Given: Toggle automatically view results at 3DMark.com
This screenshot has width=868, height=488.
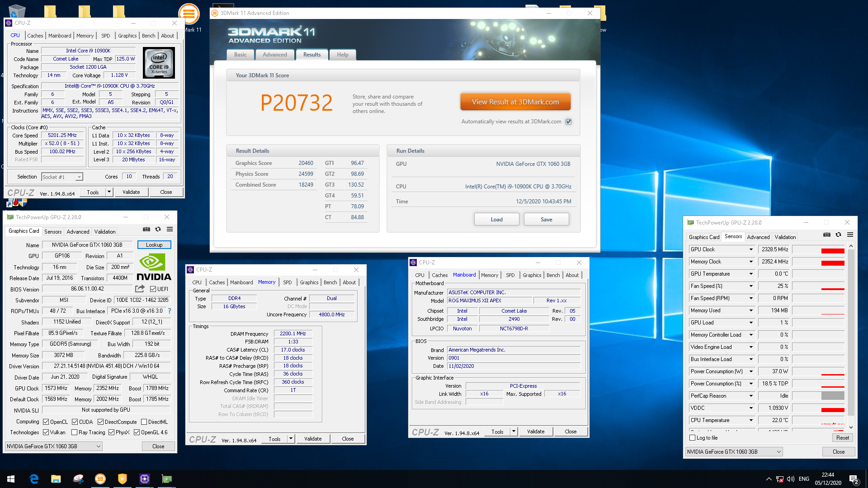Looking at the screenshot, I should click(x=569, y=122).
